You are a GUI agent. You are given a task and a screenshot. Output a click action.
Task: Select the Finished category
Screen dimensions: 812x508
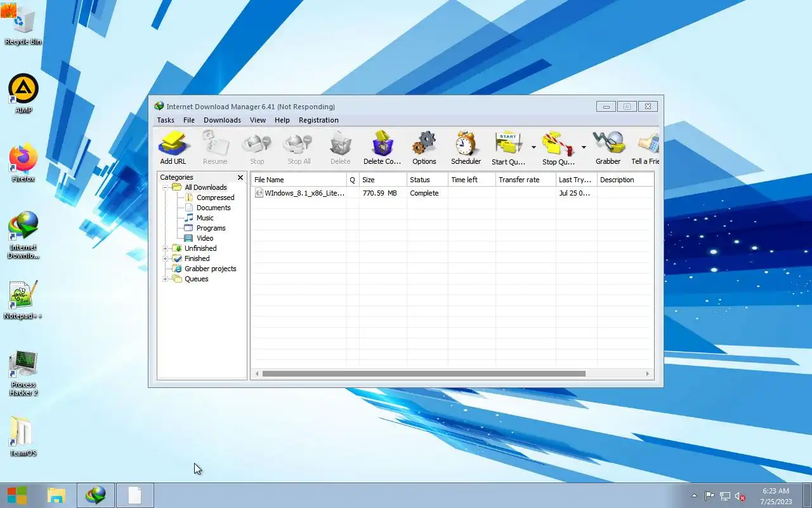(x=197, y=258)
